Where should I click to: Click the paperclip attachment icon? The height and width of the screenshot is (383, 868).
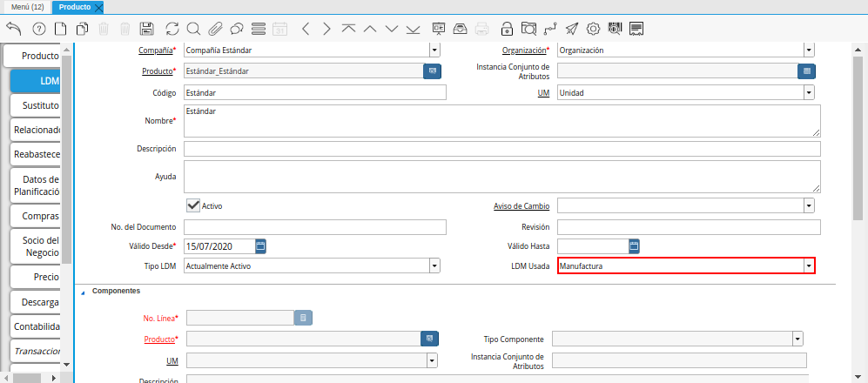coord(215,29)
